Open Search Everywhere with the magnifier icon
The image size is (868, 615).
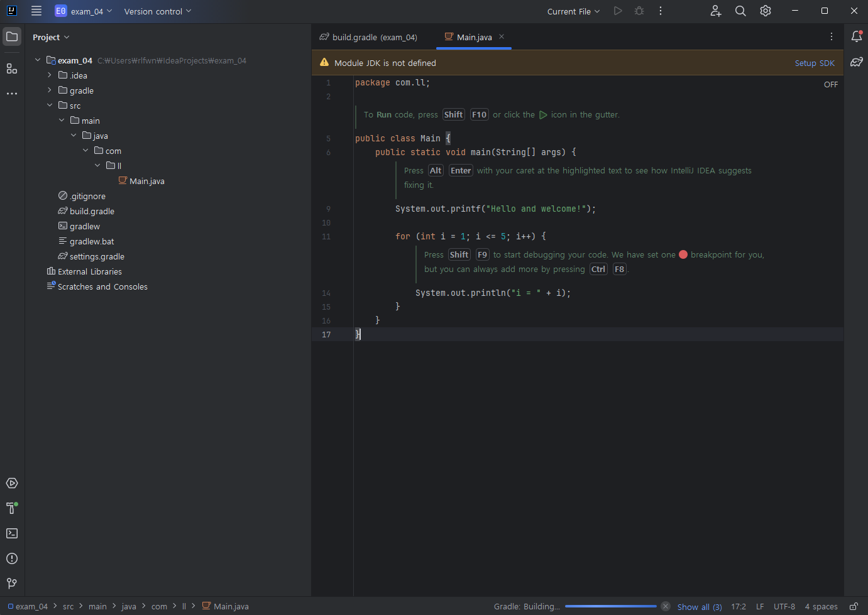pyautogui.click(x=740, y=11)
